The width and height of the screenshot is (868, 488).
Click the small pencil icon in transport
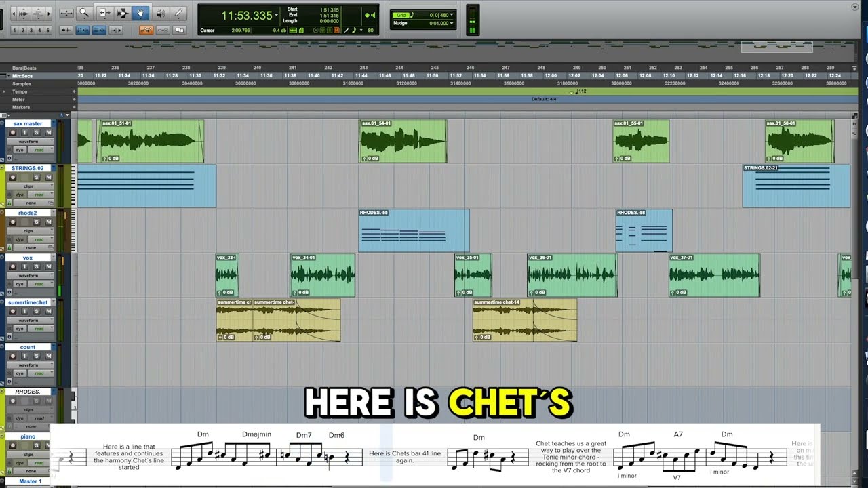click(x=347, y=30)
